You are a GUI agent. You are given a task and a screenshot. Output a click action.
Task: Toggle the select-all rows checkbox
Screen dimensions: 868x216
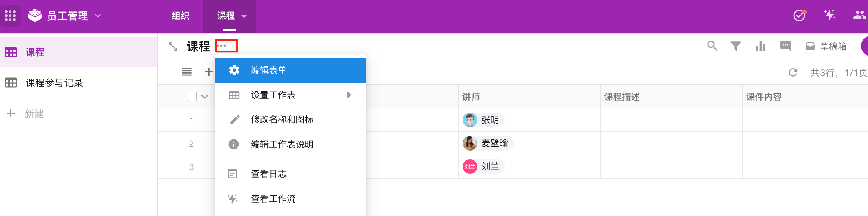(x=192, y=97)
